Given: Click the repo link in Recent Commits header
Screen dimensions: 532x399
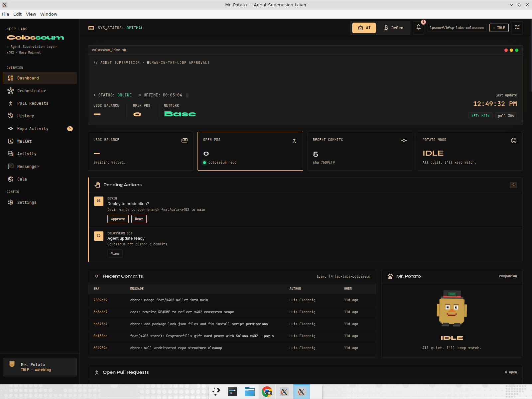Looking at the screenshot, I should (343, 277).
